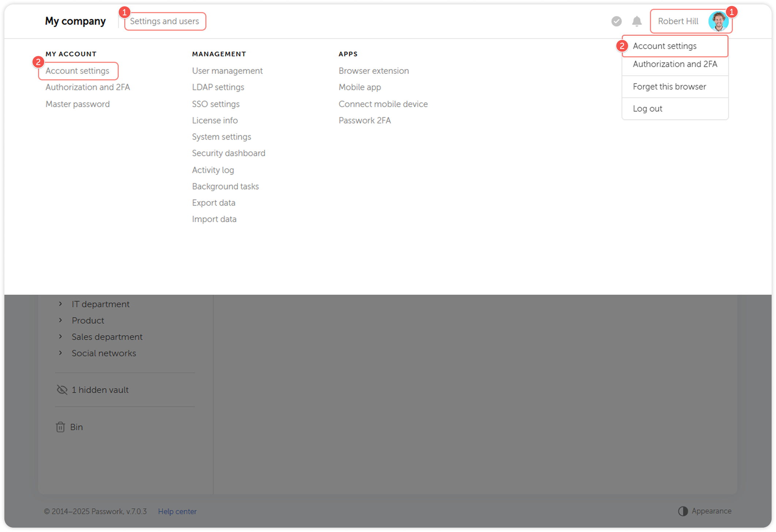Open Account settings under My Account

(x=77, y=71)
